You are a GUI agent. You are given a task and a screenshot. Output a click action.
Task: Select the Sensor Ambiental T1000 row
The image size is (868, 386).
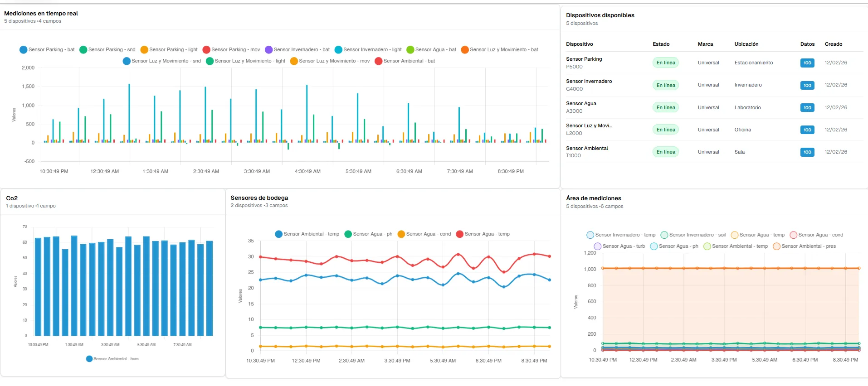(587, 152)
